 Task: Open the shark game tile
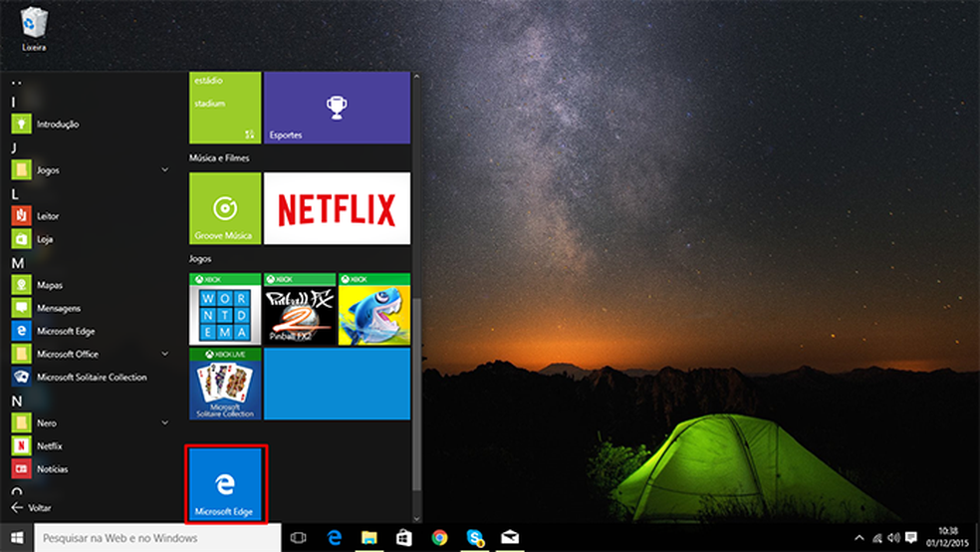pyautogui.click(x=374, y=309)
